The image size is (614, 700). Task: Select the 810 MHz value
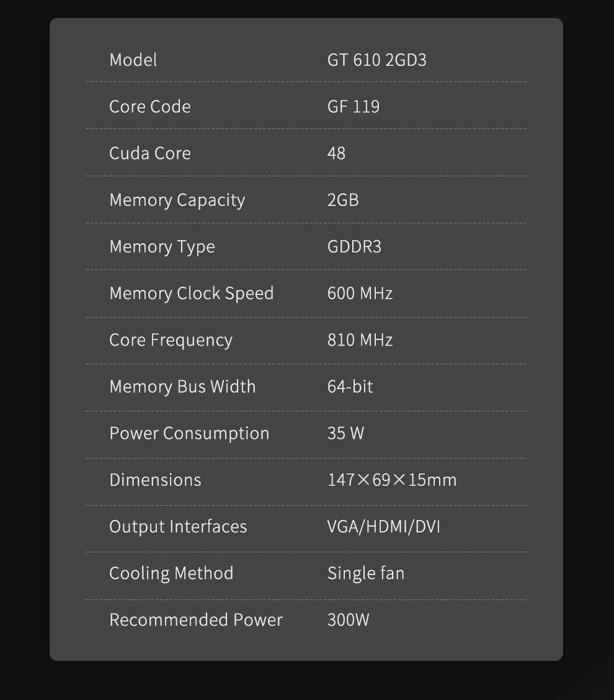click(360, 340)
